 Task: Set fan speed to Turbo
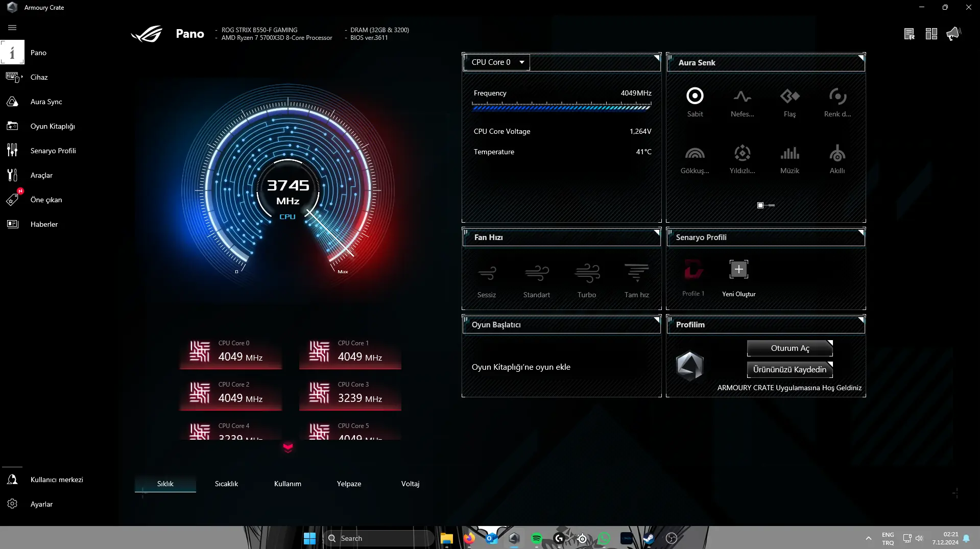[x=587, y=281]
